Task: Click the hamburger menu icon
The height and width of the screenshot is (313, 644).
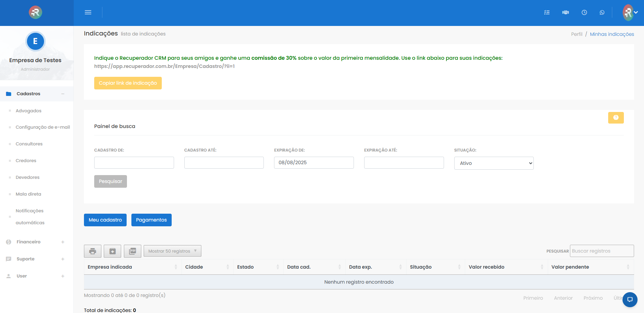Action: (x=88, y=12)
